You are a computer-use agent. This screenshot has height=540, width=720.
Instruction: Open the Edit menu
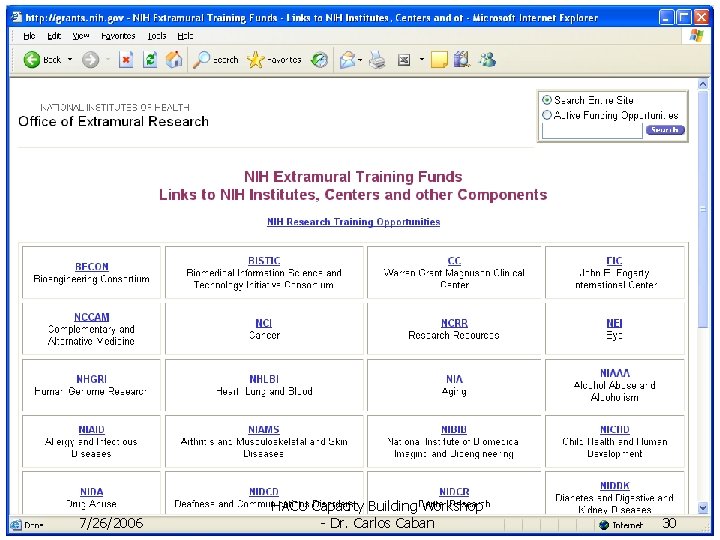coord(54,36)
